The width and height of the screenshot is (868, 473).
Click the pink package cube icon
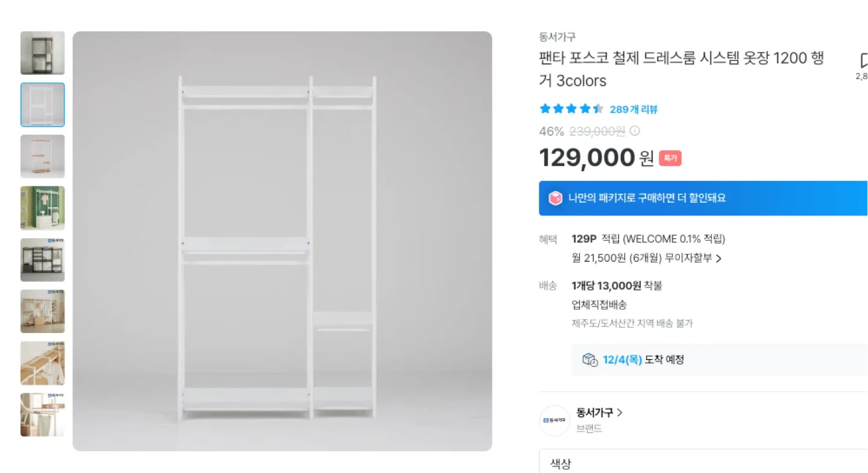[555, 198]
